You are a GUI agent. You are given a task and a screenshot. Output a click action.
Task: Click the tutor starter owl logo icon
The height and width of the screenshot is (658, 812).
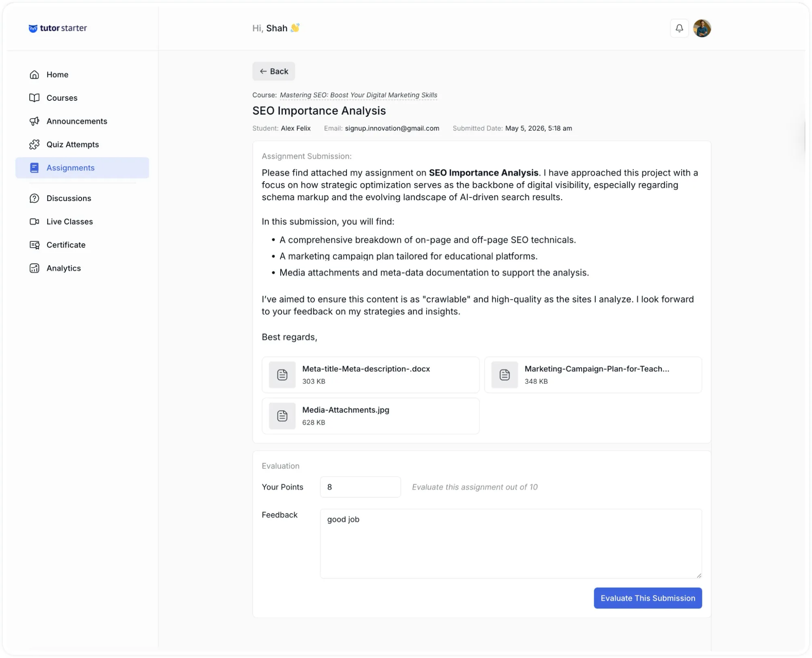point(33,28)
